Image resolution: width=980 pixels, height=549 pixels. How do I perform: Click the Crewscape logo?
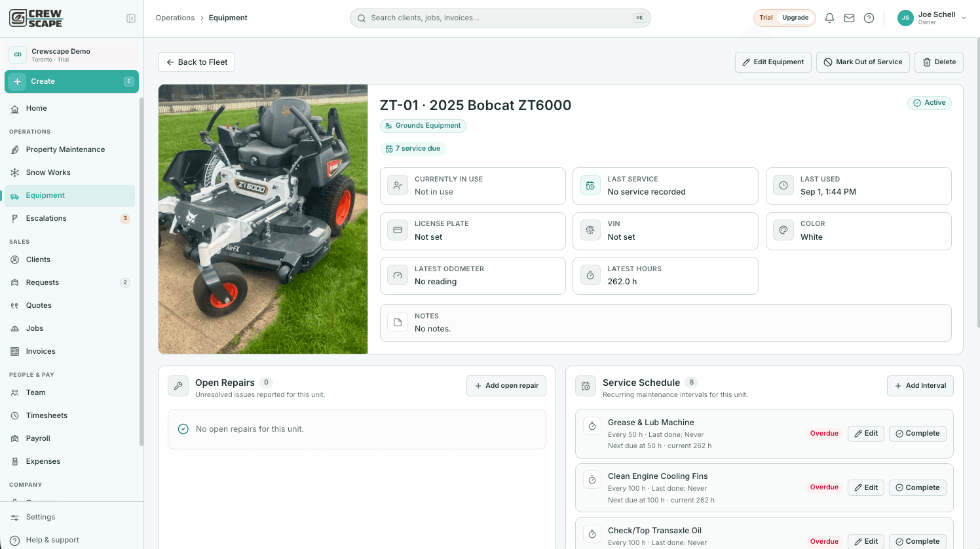coord(36,18)
